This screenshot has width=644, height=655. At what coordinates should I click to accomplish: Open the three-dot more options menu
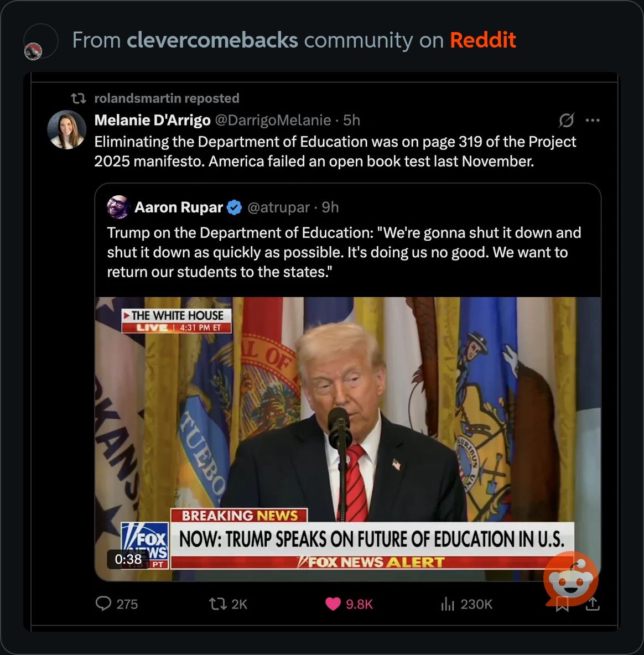(x=593, y=120)
